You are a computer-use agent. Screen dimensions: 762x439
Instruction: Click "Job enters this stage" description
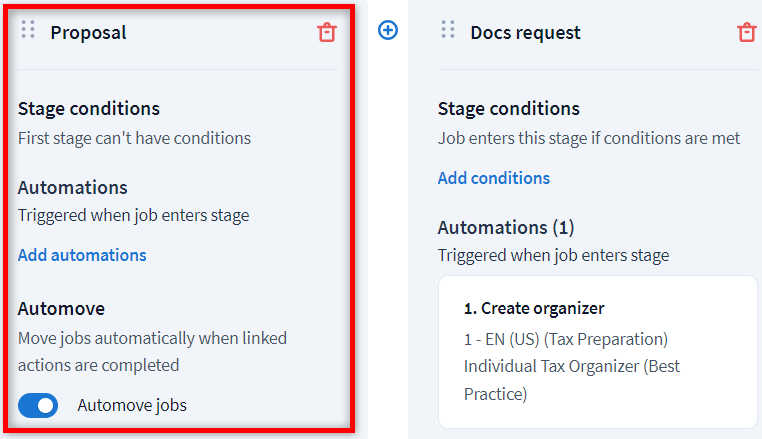[x=589, y=138]
